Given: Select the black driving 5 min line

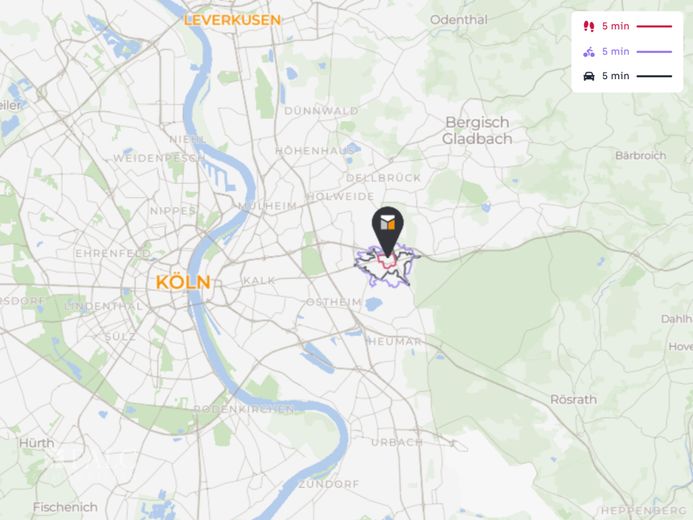Looking at the screenshot, I should (x=654, y=76).
